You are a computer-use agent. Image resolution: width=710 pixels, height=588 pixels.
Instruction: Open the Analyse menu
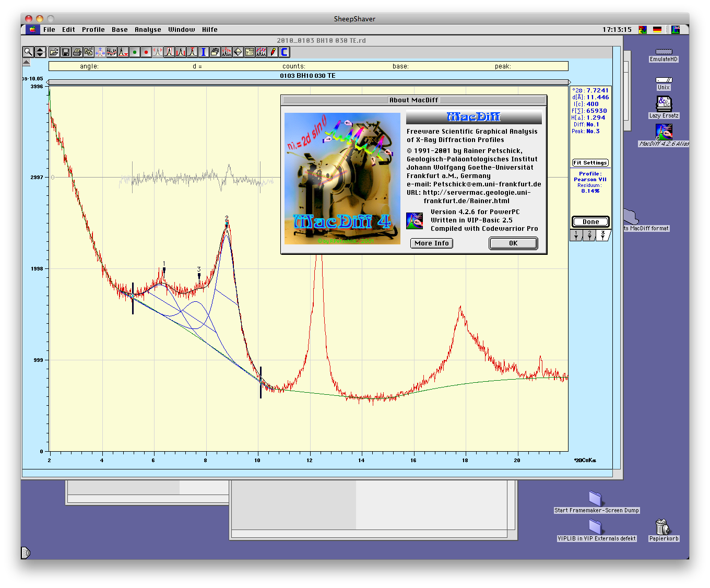(x=148, y=30)
